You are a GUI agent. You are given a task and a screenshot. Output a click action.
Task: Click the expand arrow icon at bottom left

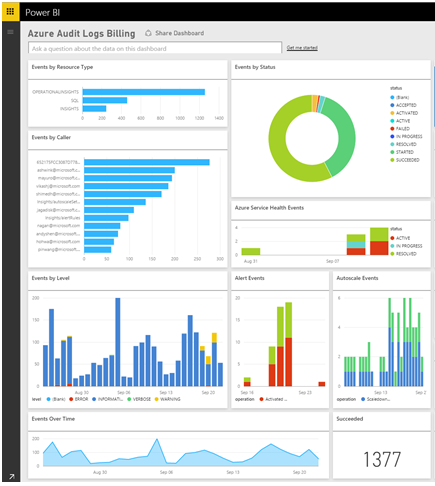pos(12,477)
